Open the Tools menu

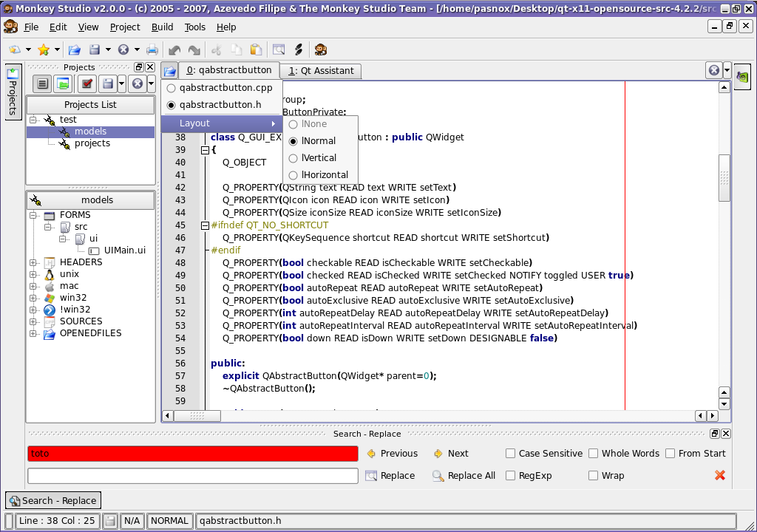[195, 27]
